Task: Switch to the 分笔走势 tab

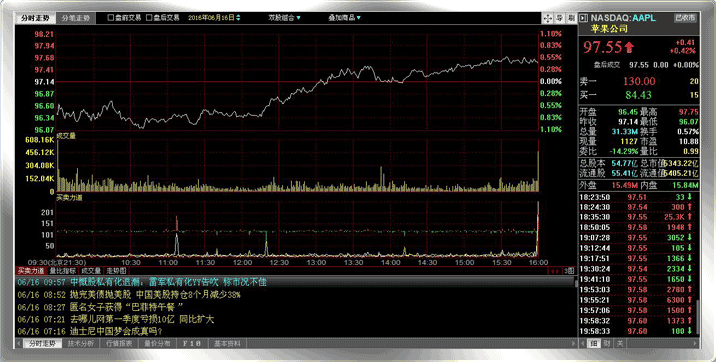Action: tap(76, 18)
